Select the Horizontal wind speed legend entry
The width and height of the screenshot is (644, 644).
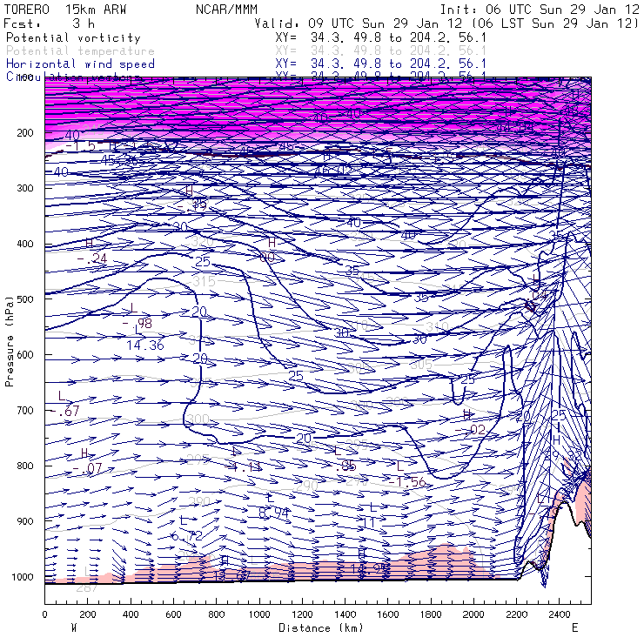click(79, 64)
